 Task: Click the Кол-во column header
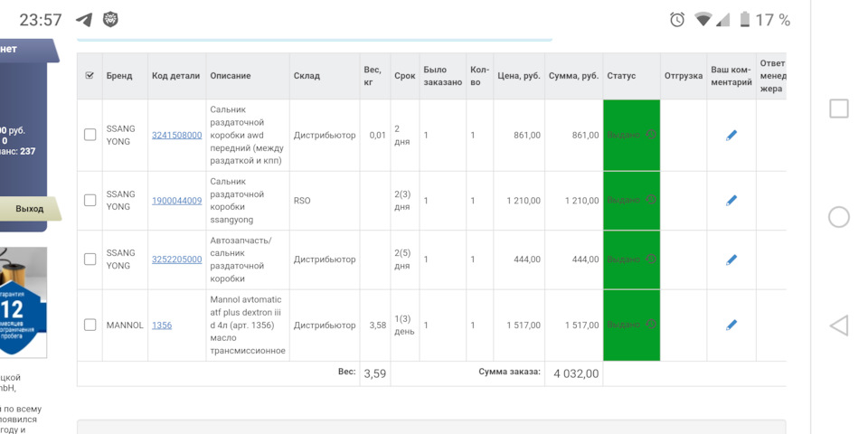coord(479,76)
